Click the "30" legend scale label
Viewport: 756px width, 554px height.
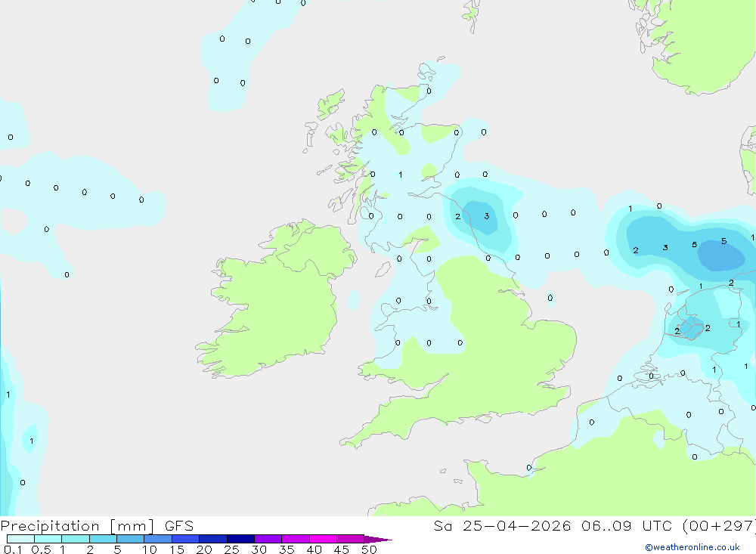(x=259, y=549)
